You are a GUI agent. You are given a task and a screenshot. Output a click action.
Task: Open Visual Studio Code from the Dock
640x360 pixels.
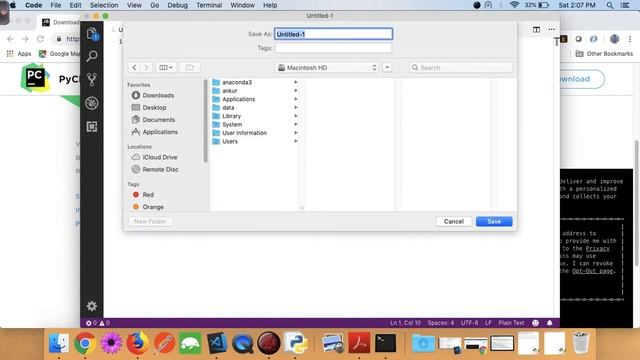(217, 343)
